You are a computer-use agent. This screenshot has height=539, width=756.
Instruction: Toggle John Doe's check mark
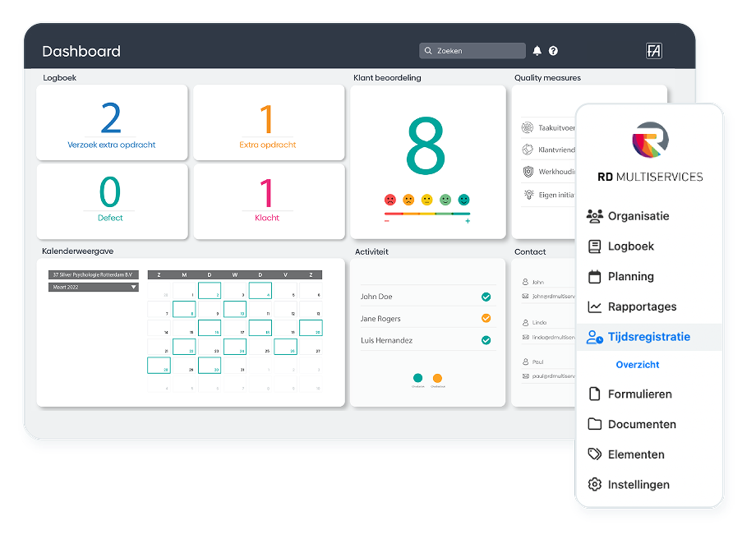coord(486,297)
